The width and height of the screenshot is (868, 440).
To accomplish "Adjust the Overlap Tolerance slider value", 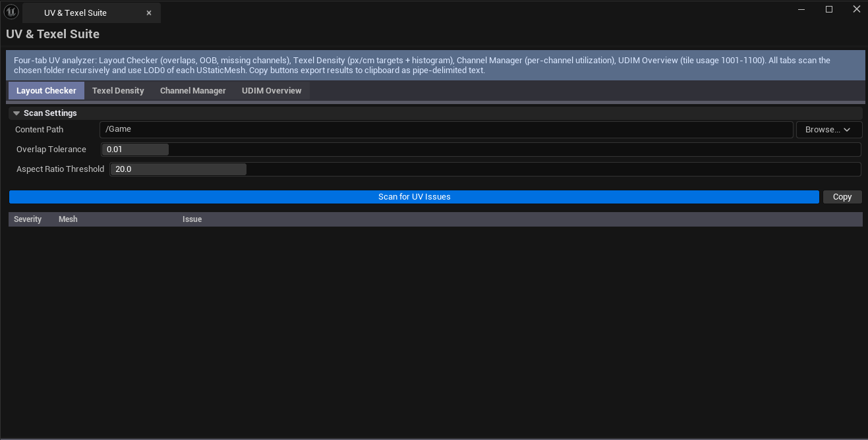I will (481, 150).
